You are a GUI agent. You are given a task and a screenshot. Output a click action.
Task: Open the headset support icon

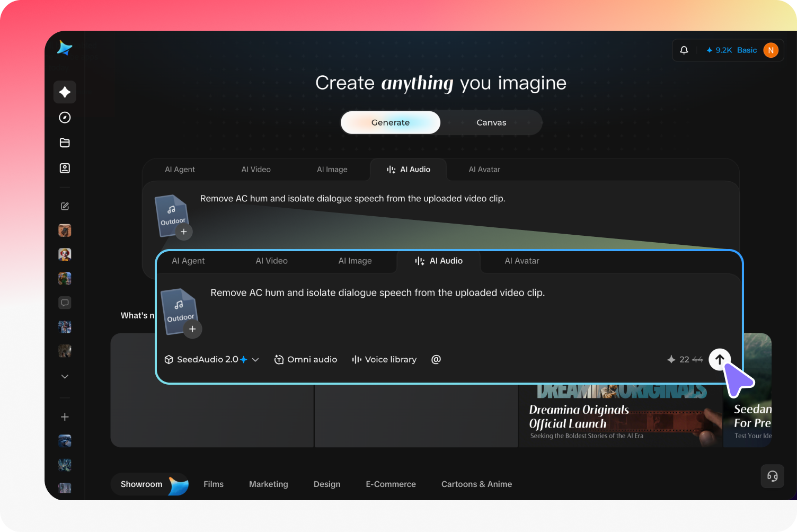[773, 476]
